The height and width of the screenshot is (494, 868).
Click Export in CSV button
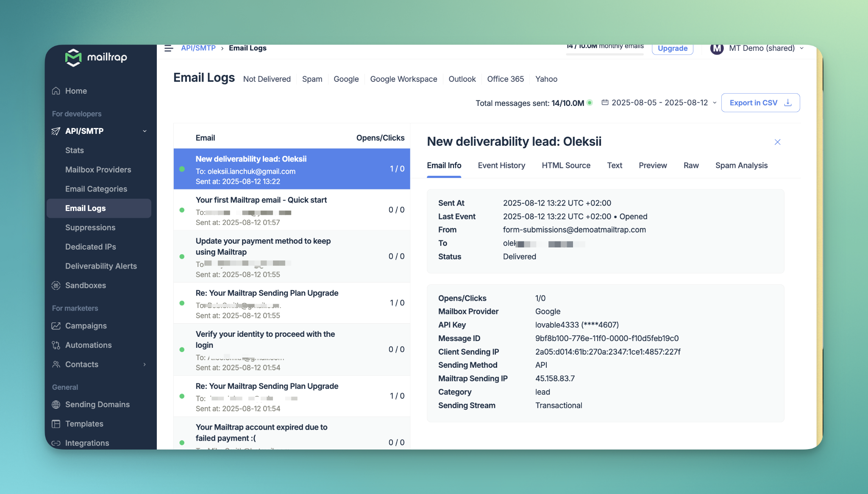point(760,103)
